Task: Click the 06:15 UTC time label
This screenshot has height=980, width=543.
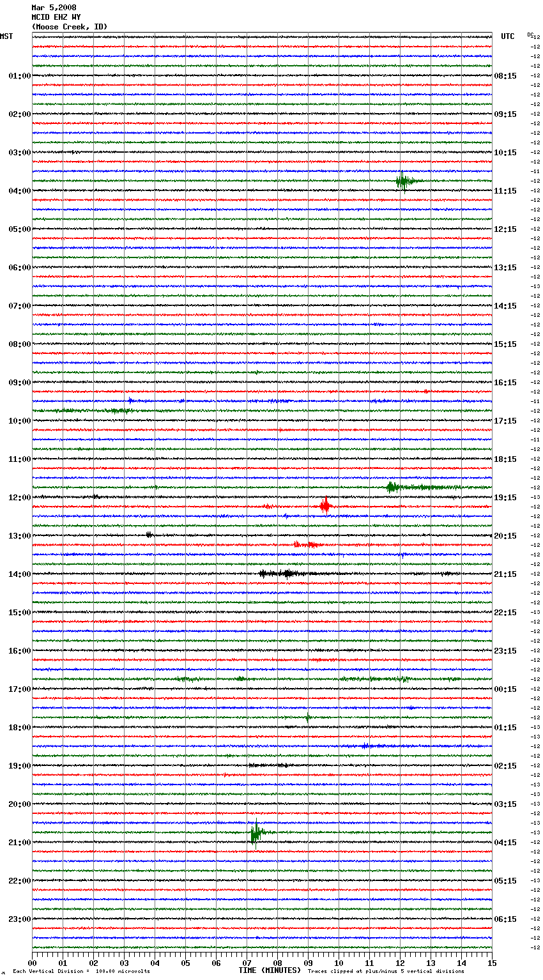Action: pyautogui.click(x=505, y=919)
